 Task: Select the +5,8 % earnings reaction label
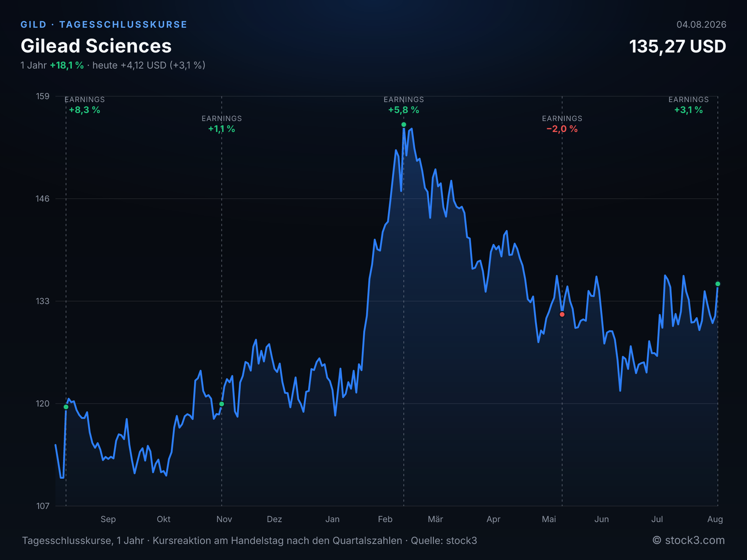tap(404, 110)
